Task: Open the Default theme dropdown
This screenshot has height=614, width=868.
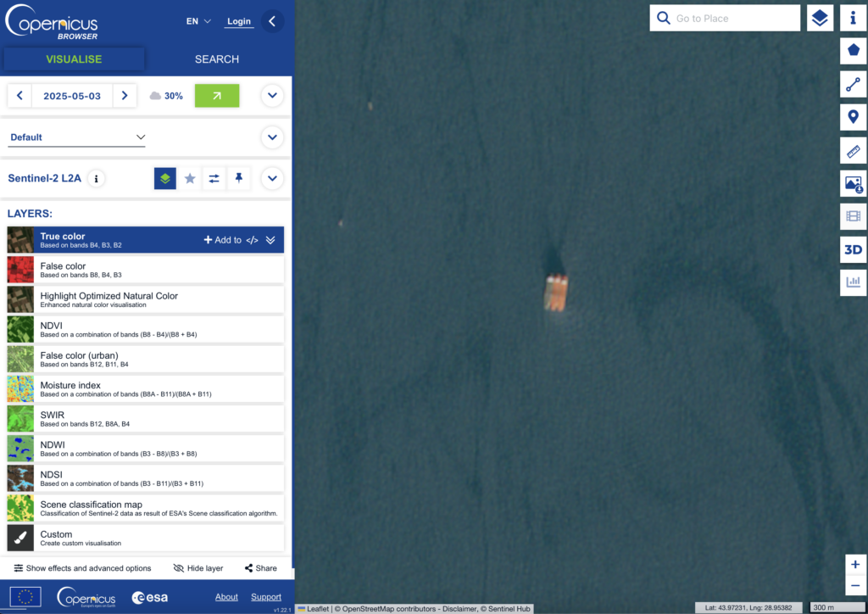Action: 77,137
